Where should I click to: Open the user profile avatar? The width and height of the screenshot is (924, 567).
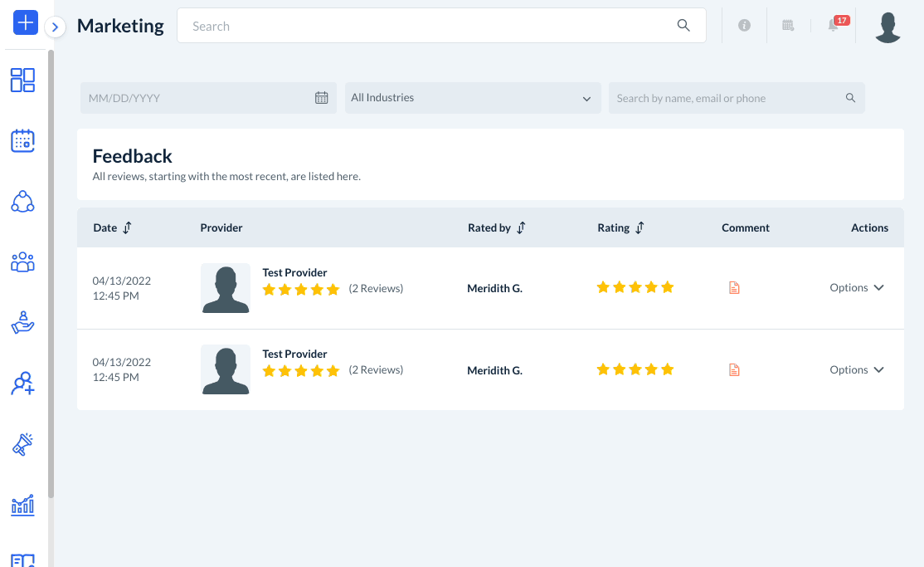click(888, 27)
